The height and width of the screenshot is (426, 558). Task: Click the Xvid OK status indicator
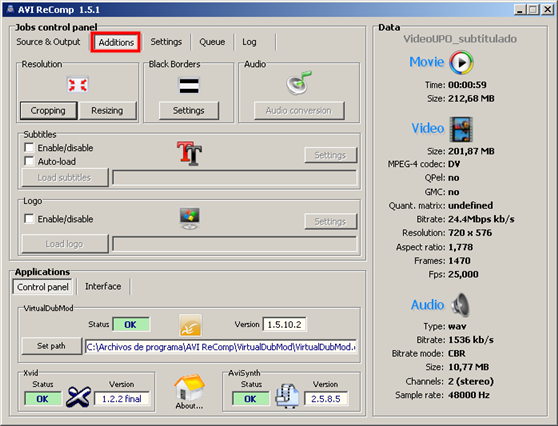(42, 399)
